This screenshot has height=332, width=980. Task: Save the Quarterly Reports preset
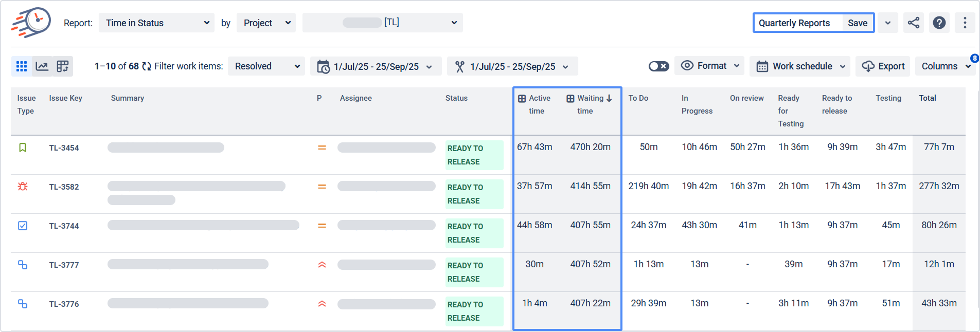pyautogui.click(x=858, y=23)
